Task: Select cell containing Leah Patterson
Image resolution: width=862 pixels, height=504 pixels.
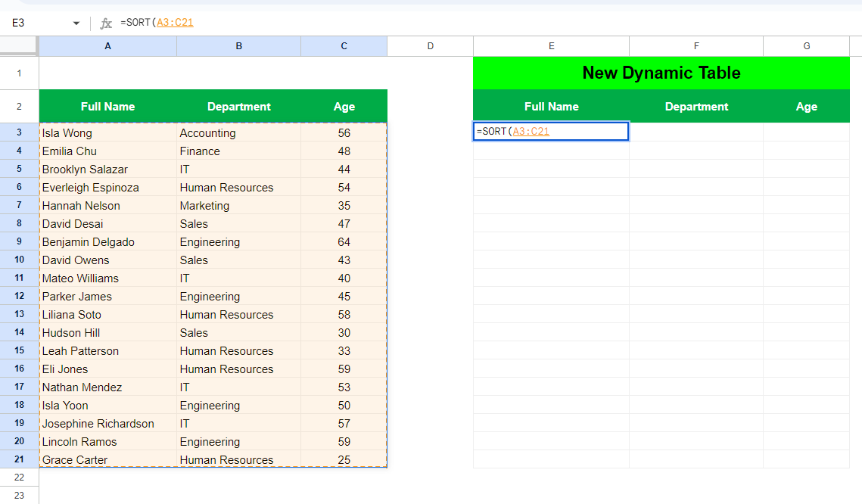Action: coord(107,350)
